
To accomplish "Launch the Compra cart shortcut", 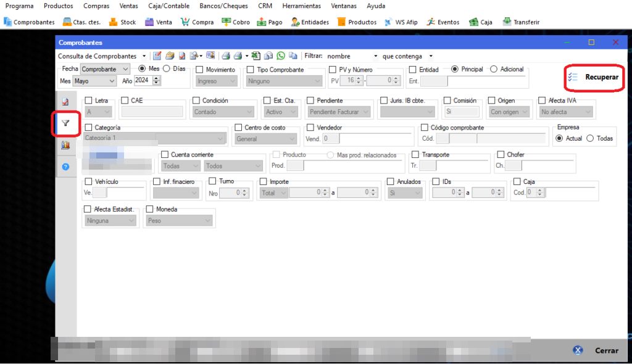I will 197,22.
